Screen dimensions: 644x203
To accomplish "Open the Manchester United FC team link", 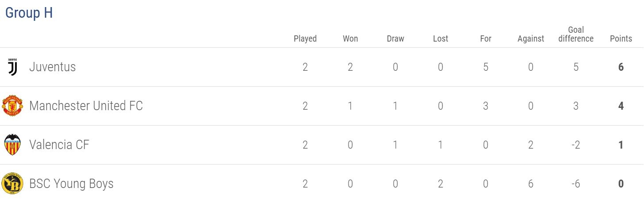I will click(86, 106).
